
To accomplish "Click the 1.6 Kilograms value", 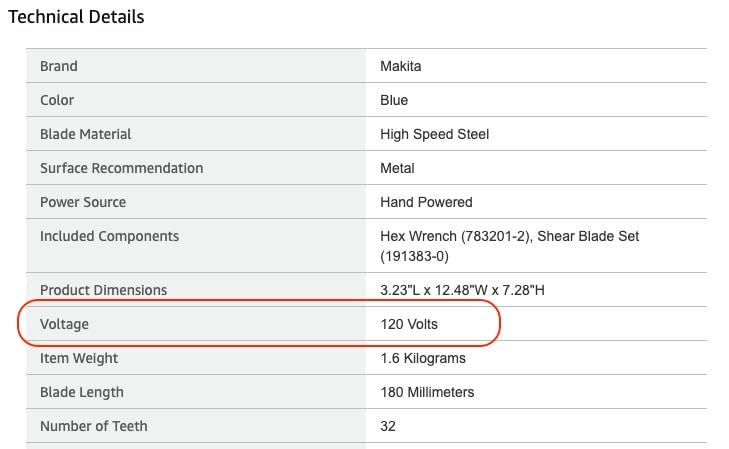I will (423, 358).
